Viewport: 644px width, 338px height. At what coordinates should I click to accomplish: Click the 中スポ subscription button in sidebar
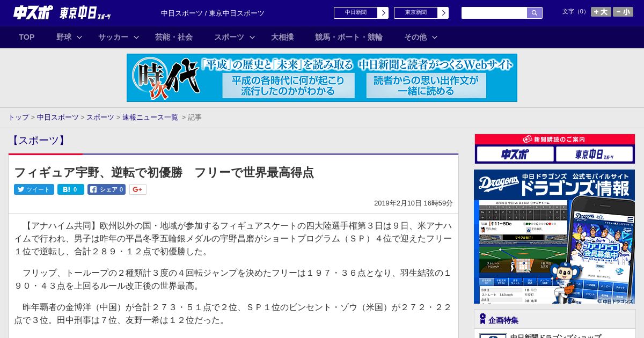click(515, 155)
